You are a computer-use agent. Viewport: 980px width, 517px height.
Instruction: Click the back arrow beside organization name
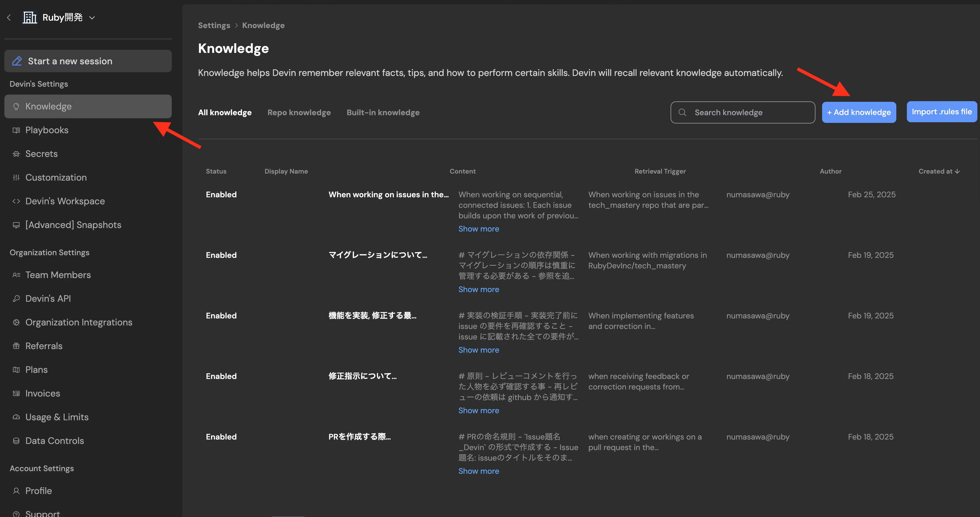pos(9,18)
